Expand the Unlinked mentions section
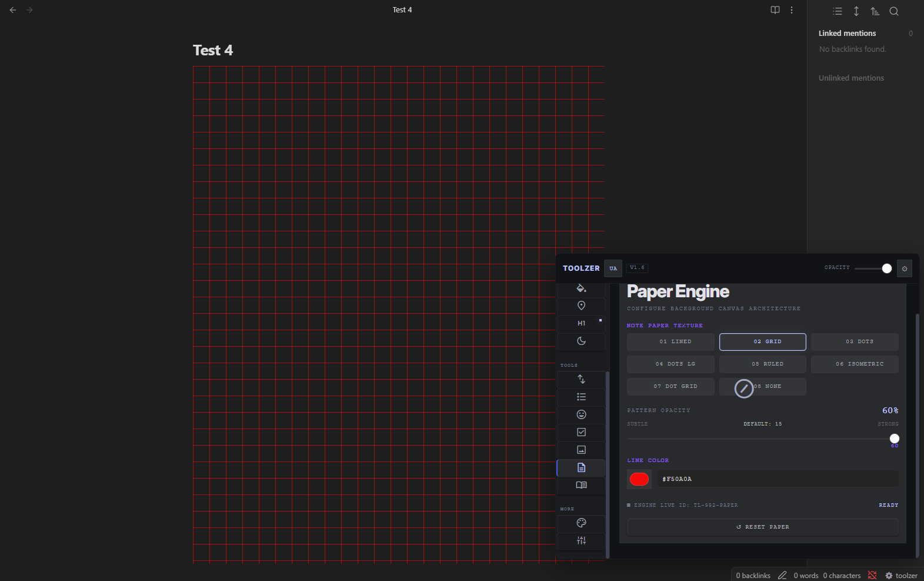924x581 pixels. [851, 78]
